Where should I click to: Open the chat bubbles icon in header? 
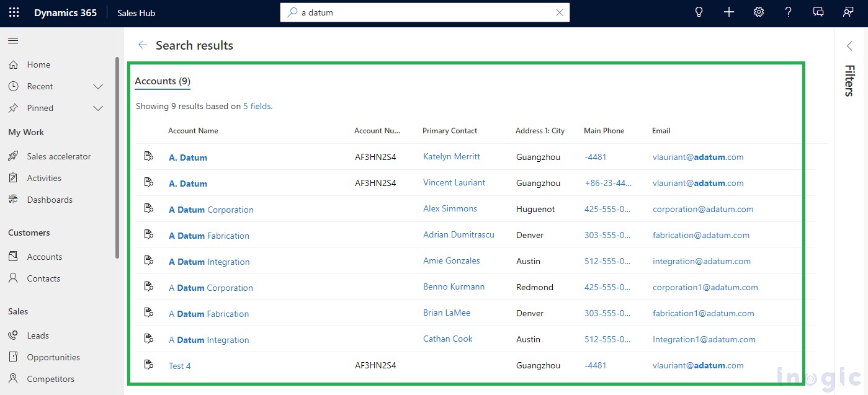click(818, 12)
